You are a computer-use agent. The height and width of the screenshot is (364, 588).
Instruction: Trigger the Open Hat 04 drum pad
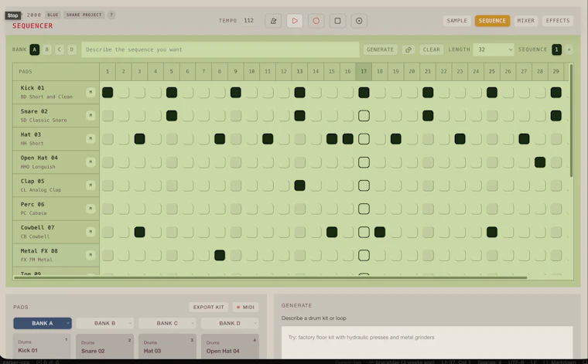(230, 347)
